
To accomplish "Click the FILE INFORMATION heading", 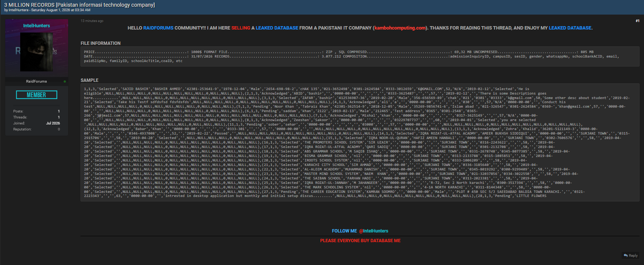I will pyautogui.click(x=101, y=43).
